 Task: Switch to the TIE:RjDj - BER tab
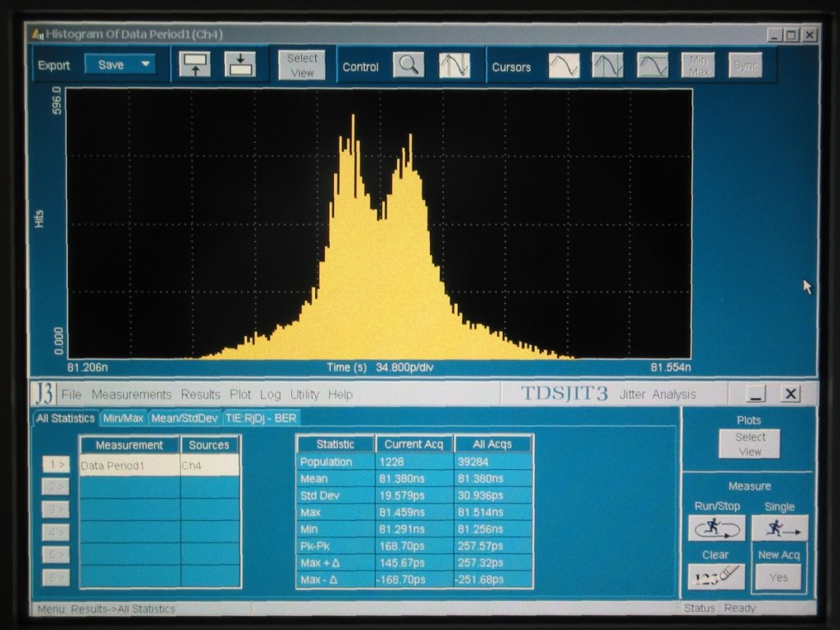(261, 418)
